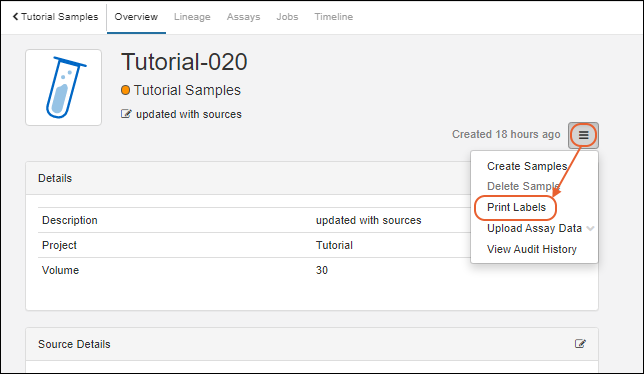Expand Upload Assay Data submenu arrow

click(590, 228)
